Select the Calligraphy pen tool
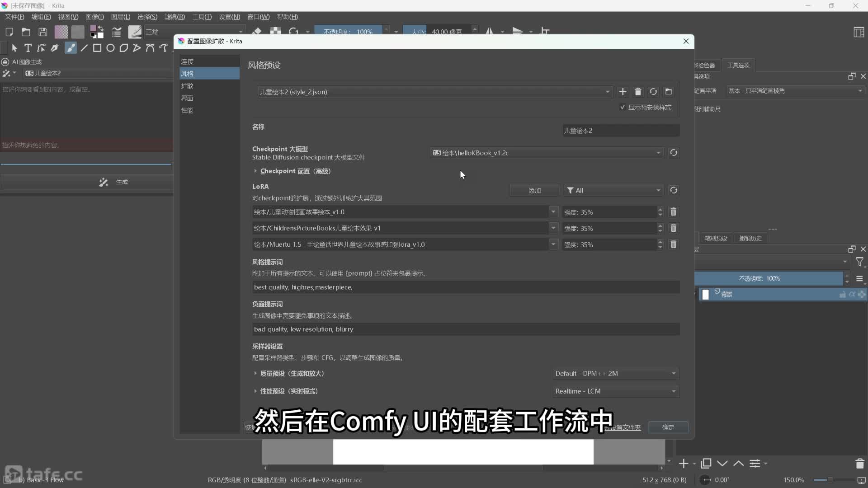Viewport: 868px width, 488px height. coord(55,48)
